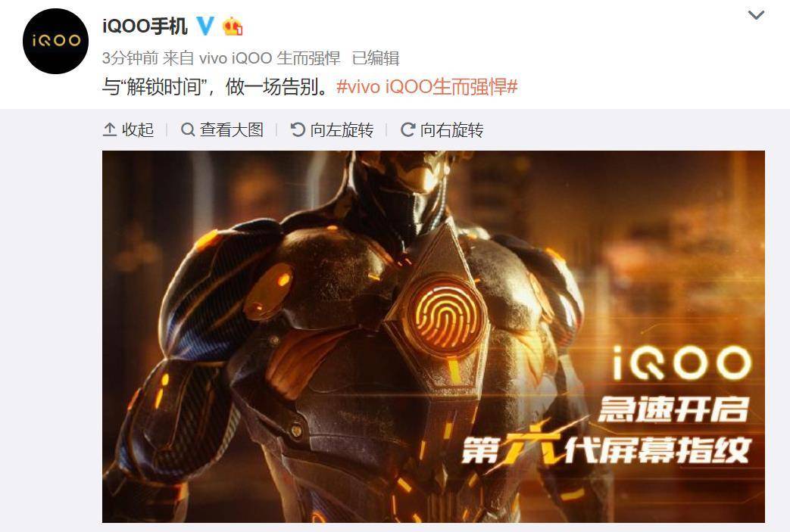
Task: Click the rotate-left arrow icon
Action: click(298, 130)
